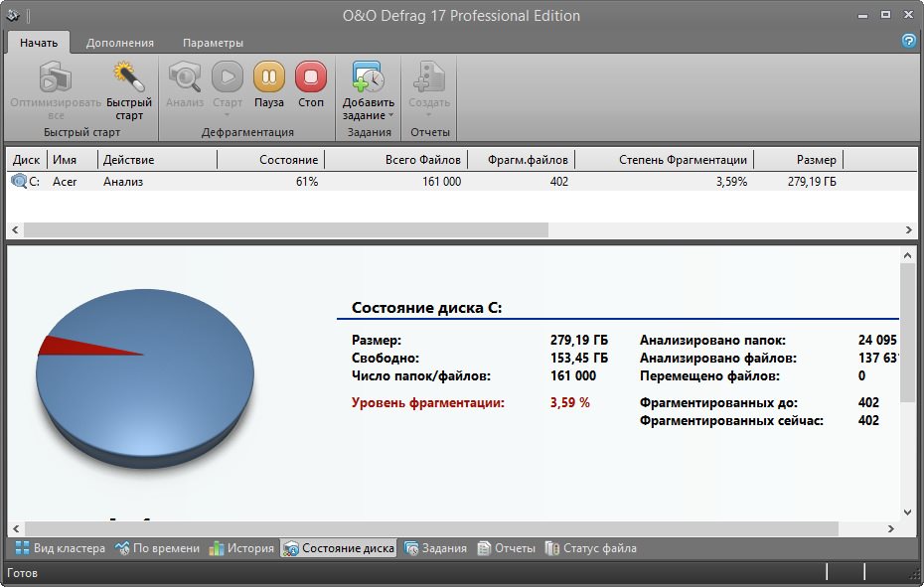Viewport: 924px width, 587px height.
Task: Select the C: drive icon in list
Action: (x=19, y=182)
